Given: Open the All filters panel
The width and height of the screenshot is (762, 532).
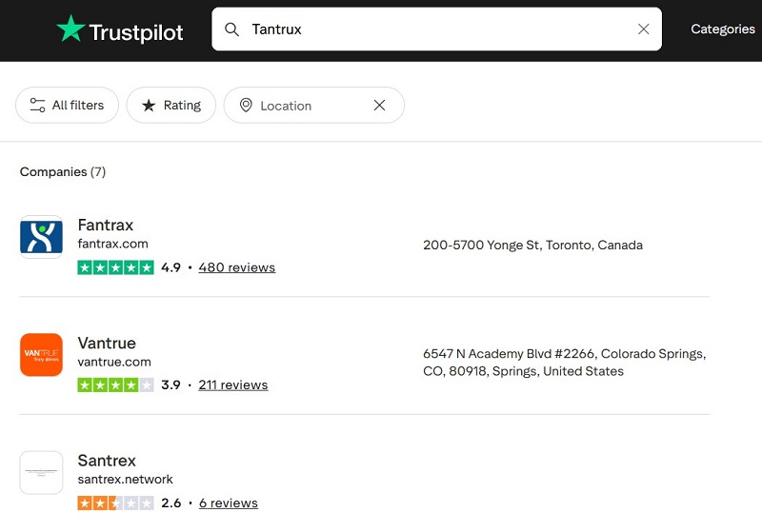Looking at the screenshot, I should click(67, 106).
